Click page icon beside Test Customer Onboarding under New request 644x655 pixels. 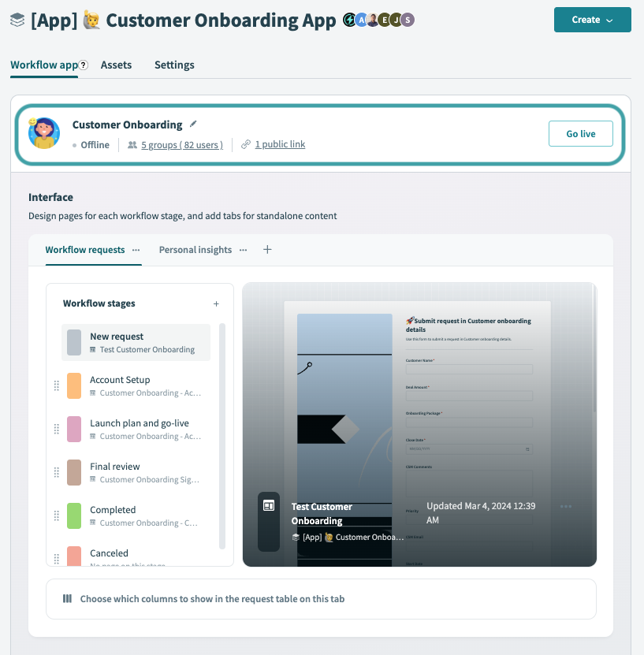point(93,350)
